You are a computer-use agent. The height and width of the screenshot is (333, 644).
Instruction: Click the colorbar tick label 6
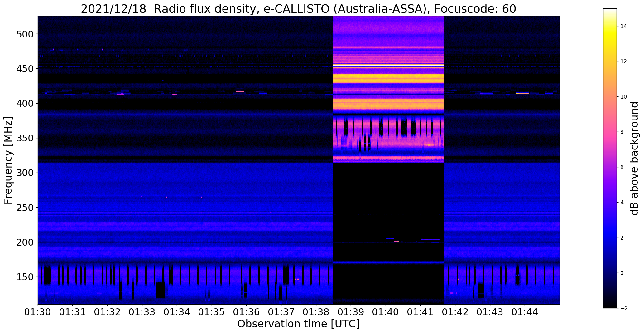pos(622,167)
